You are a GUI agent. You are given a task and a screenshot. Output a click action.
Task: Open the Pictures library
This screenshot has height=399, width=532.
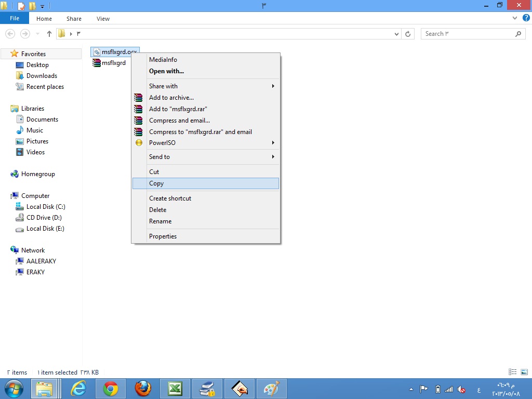37,141
